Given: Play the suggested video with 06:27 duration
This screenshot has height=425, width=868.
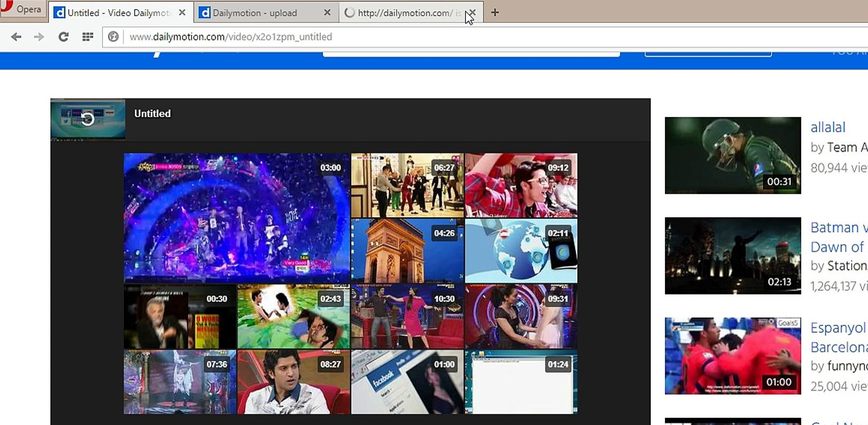Looking at the screenshot, I should 407,185.
